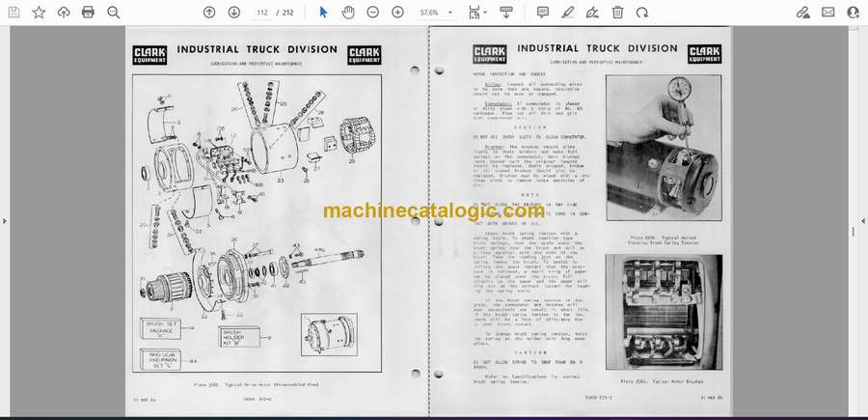Image resolution: width=868 pixels, height=420 pixels.
Task: Upload the file to cloud storage
Action: coord(64,13)
